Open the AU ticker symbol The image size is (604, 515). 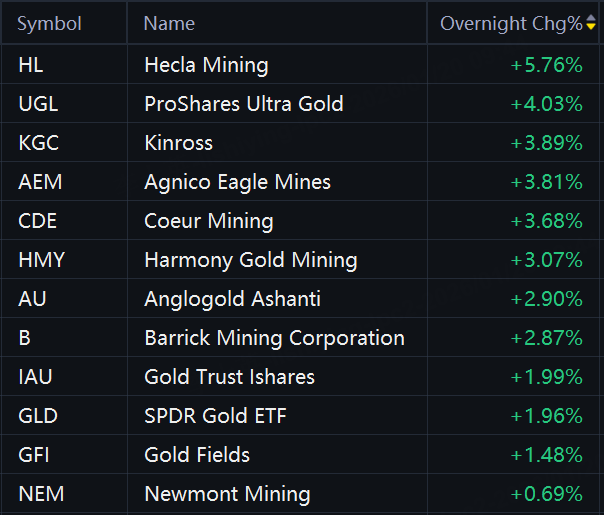tap(32, 299)
